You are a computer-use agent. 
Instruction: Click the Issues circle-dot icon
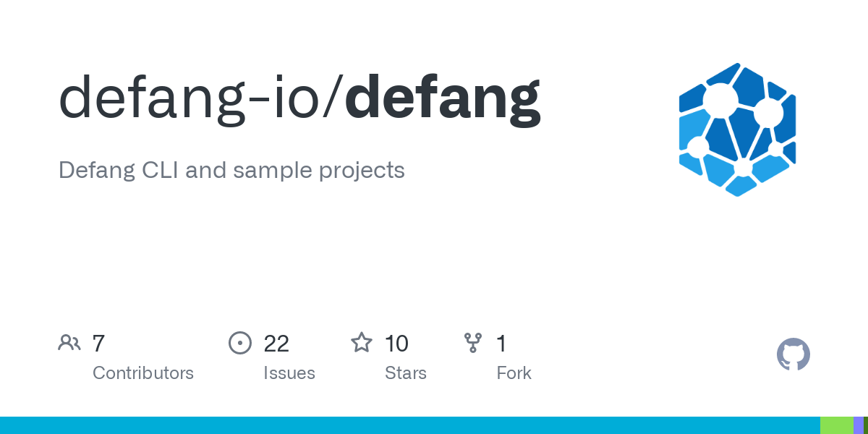pos(239,342)
